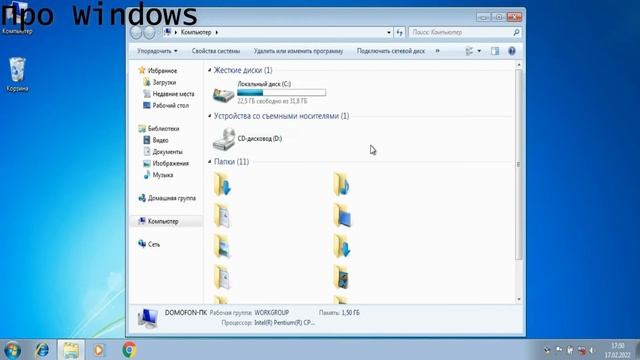The width and height of the screenshot is (640, 360).
Task: Click the search magnifier icon
Action: (516, 32)
